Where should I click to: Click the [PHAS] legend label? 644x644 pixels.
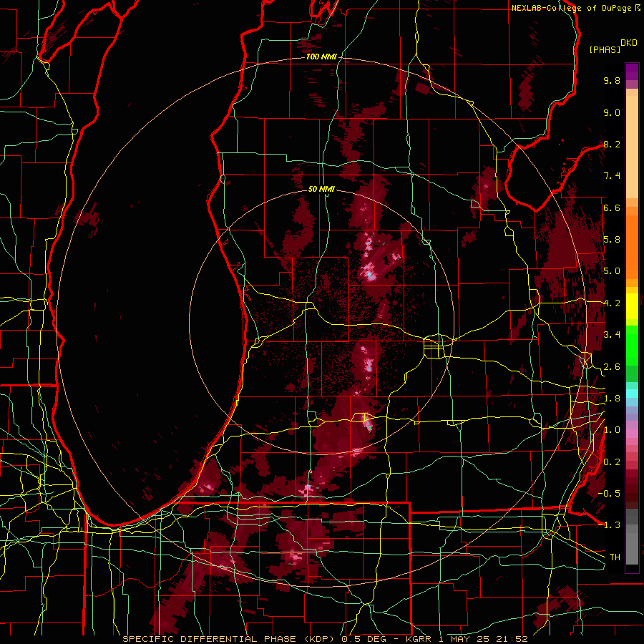[x=605, y=49]
